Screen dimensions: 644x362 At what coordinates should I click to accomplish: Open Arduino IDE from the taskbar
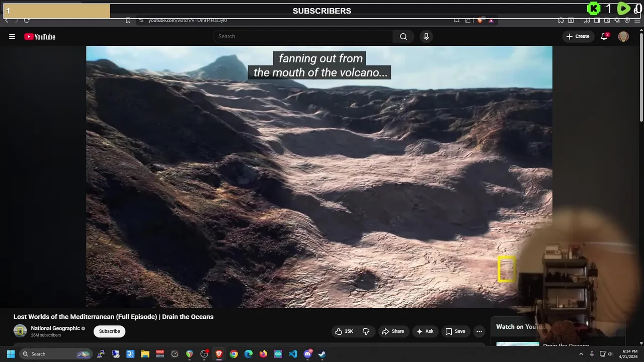278,354
